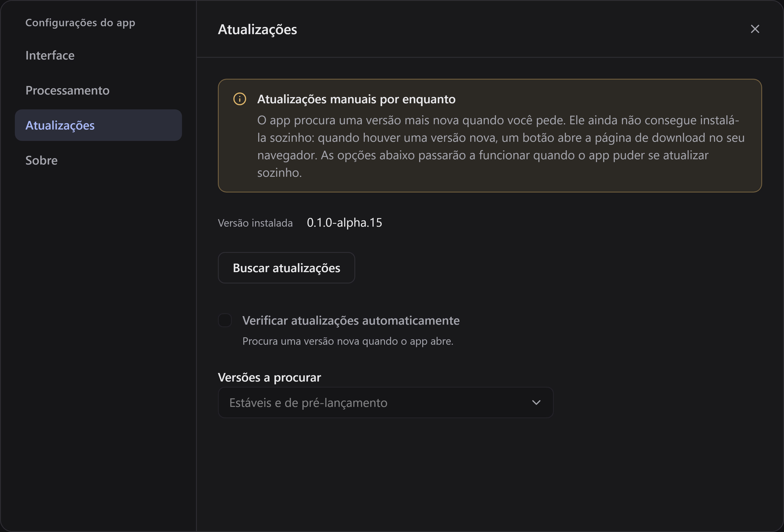Click the chevron arrow of the versions dropdown

click(536, 402)
